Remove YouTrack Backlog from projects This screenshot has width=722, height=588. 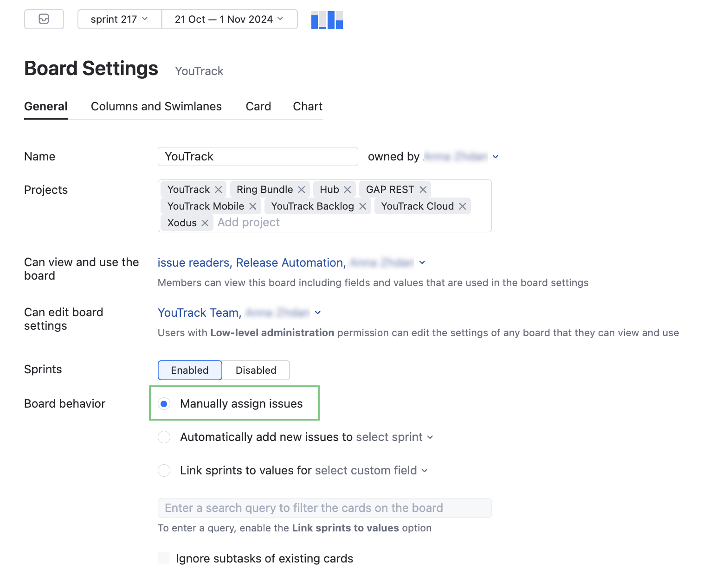pos(363,206)
